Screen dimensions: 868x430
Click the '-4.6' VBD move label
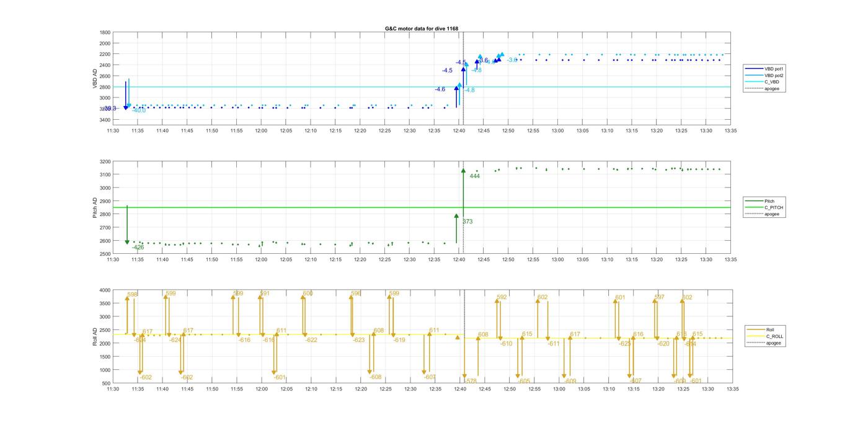[440, 89]
